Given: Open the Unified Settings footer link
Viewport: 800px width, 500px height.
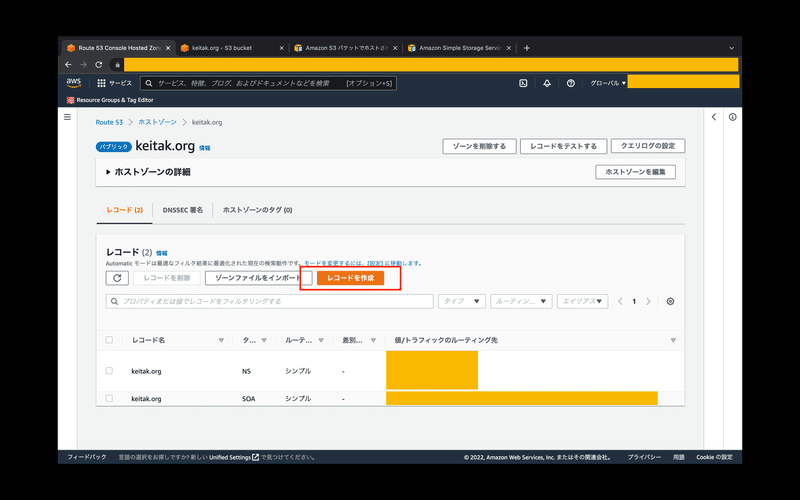Looking at the screenshot, I should point(234,457).
